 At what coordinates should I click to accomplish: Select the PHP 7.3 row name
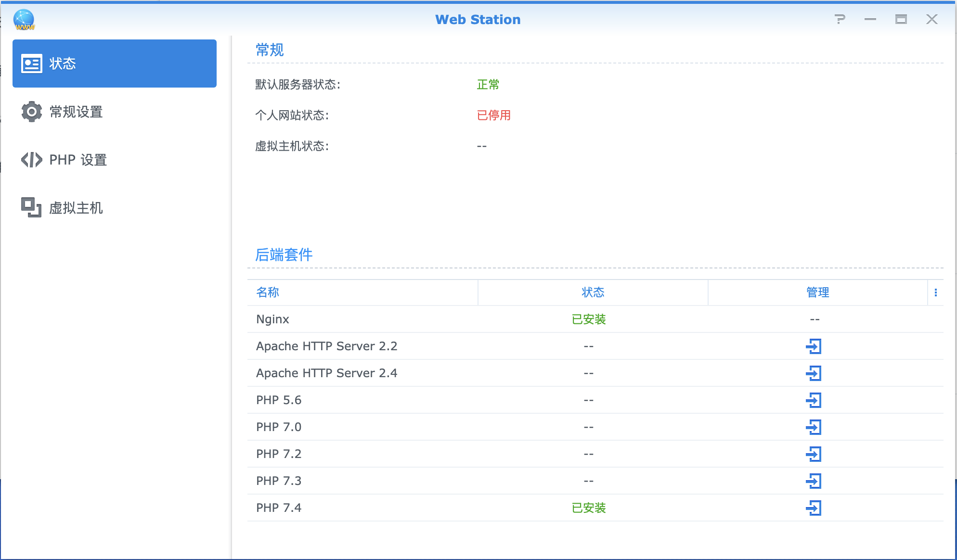[279, 481]
